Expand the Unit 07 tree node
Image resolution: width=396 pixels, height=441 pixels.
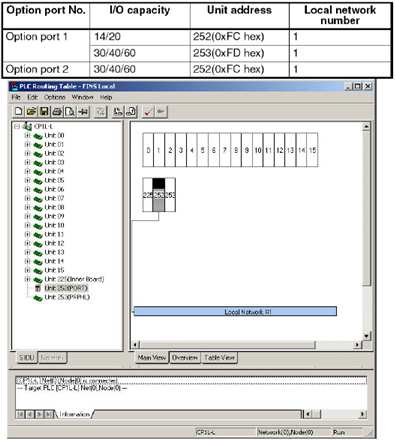click(x=28, y=198)
